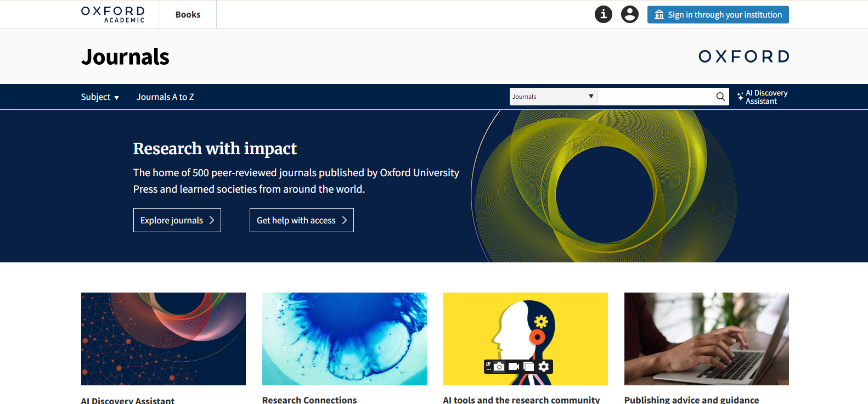
Task: Open the Publishing advice laptop thumbnail
Action: (706, 339)
